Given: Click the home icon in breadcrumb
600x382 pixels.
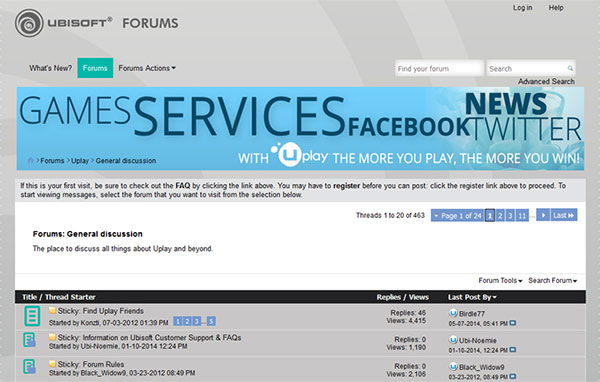Looking at the screenshot, I should (x=31, y=160).
